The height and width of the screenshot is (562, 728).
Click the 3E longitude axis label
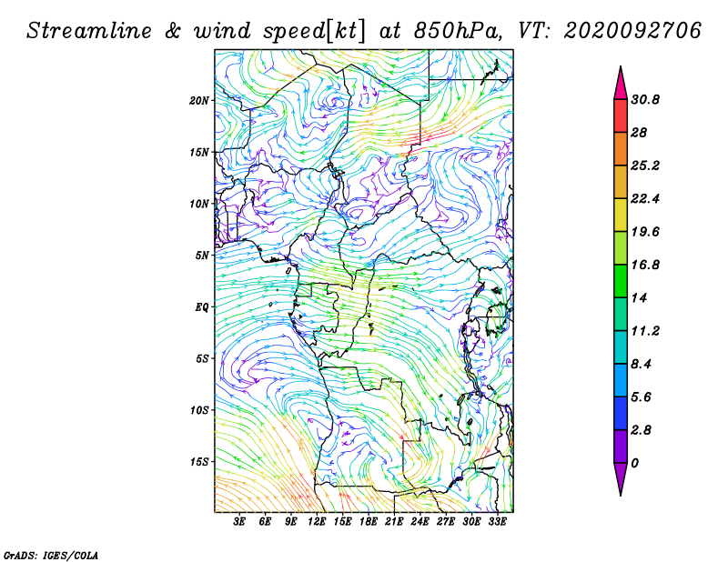click(x=239, y=522)
